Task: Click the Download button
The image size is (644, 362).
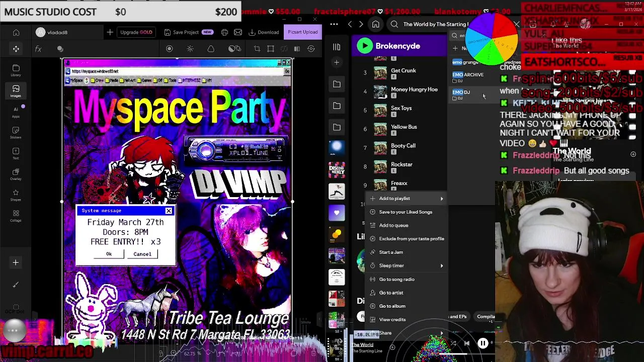Action: click(x=264, y=32)
